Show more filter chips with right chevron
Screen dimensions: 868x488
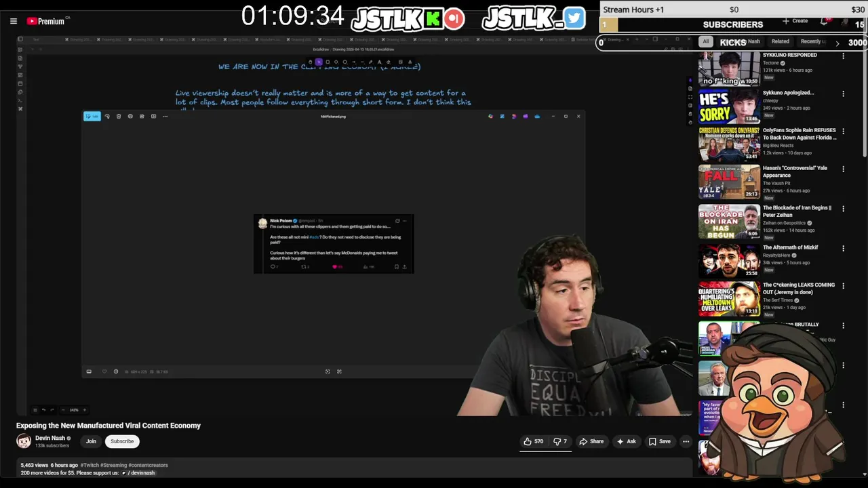coord(837,43)
